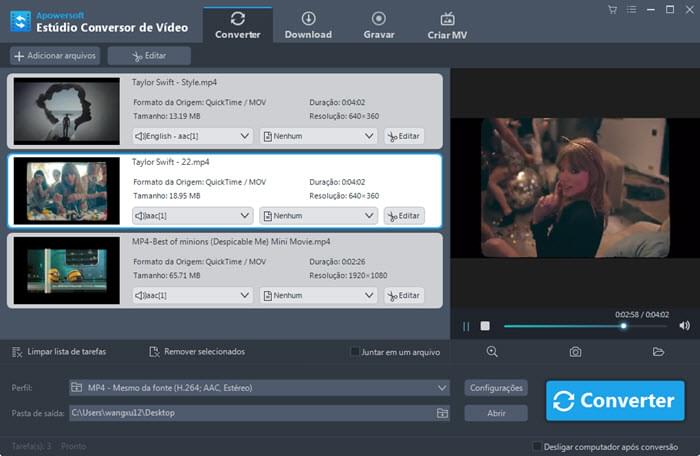Click file name Taylor Swift - 22.mp4
Viewport: 700px width, 456px height.
pos(171,162)
